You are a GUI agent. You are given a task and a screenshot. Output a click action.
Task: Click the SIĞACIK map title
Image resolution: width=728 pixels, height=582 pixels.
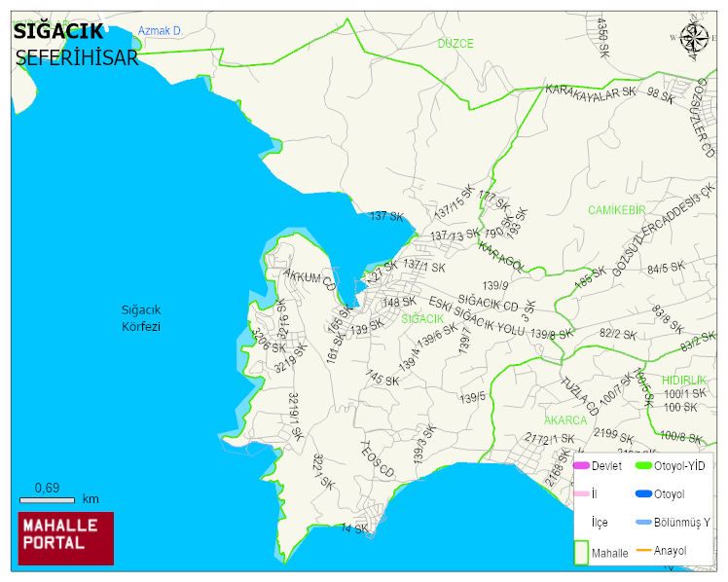click(58, 31)
